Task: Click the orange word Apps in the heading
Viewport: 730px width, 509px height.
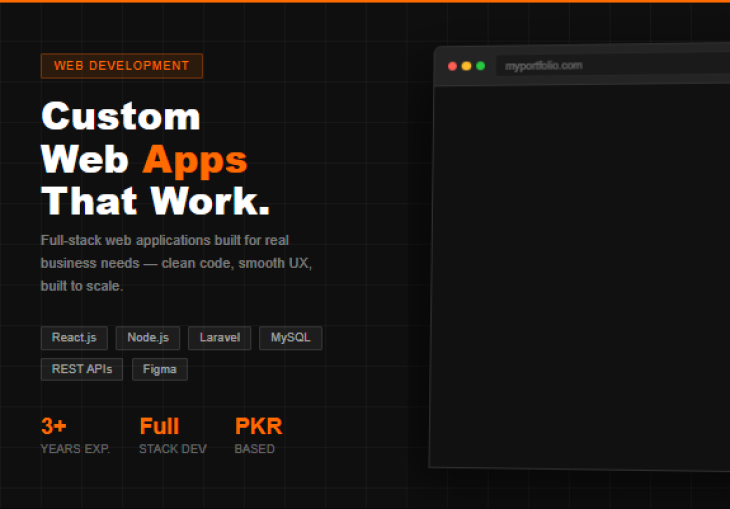Action: tap(194, 159)
